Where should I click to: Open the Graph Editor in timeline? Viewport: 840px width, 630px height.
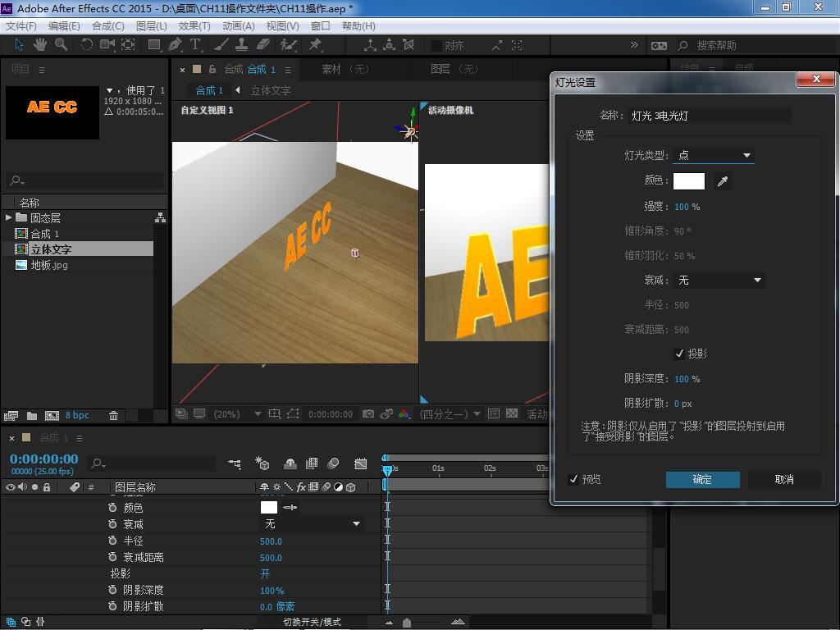click(360, 463)
